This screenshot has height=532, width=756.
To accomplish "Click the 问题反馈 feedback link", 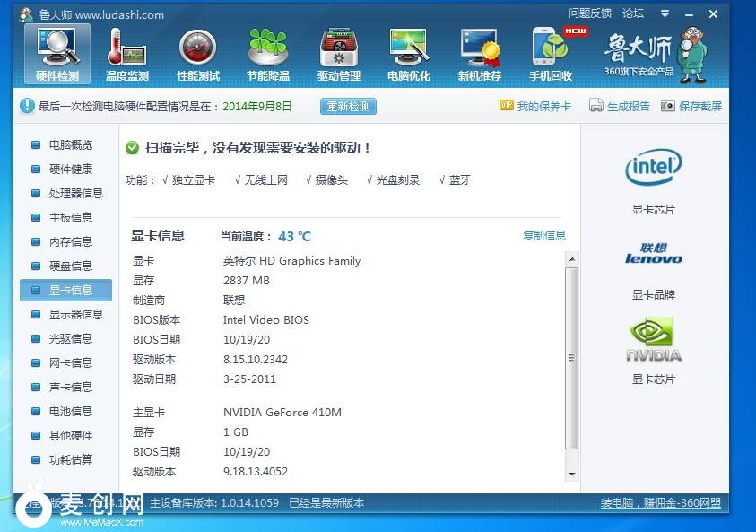I will pyautogui.click(x=590, y=13).
